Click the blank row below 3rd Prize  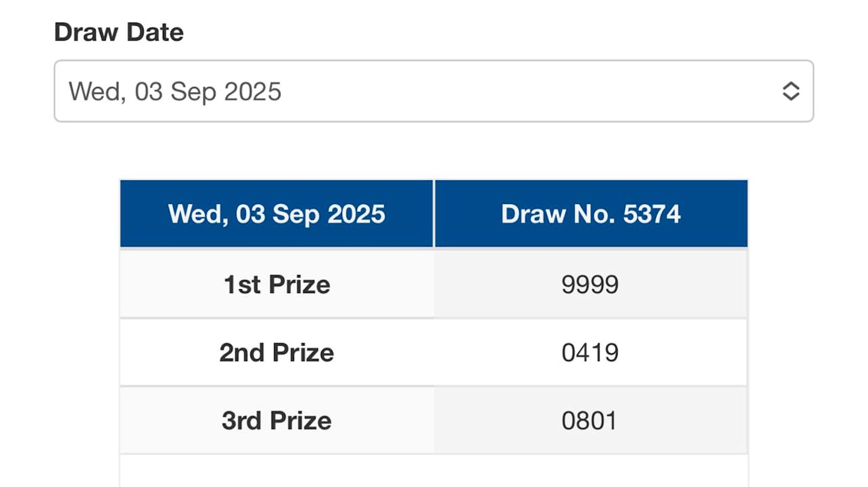(x=433, y=472)
